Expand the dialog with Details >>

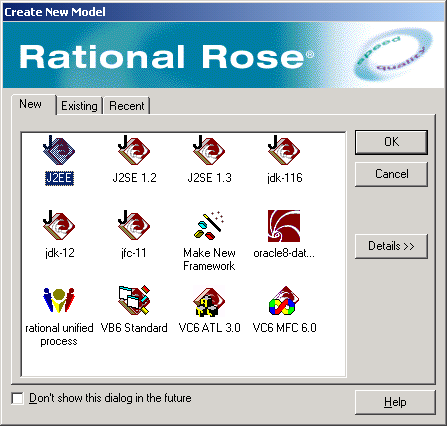coord(391,246)
